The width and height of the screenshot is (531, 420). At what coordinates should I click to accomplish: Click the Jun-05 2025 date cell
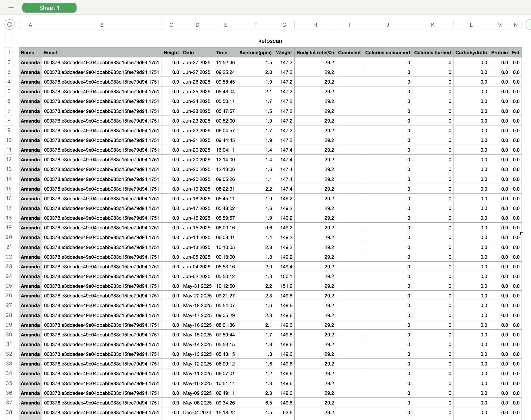point(197,257)
